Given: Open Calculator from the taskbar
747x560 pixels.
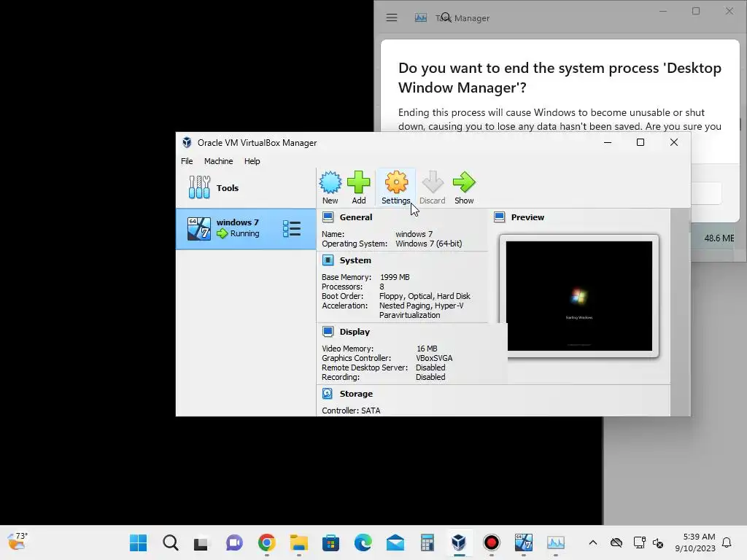Looking at the screenshot, I should pos(427,542).
